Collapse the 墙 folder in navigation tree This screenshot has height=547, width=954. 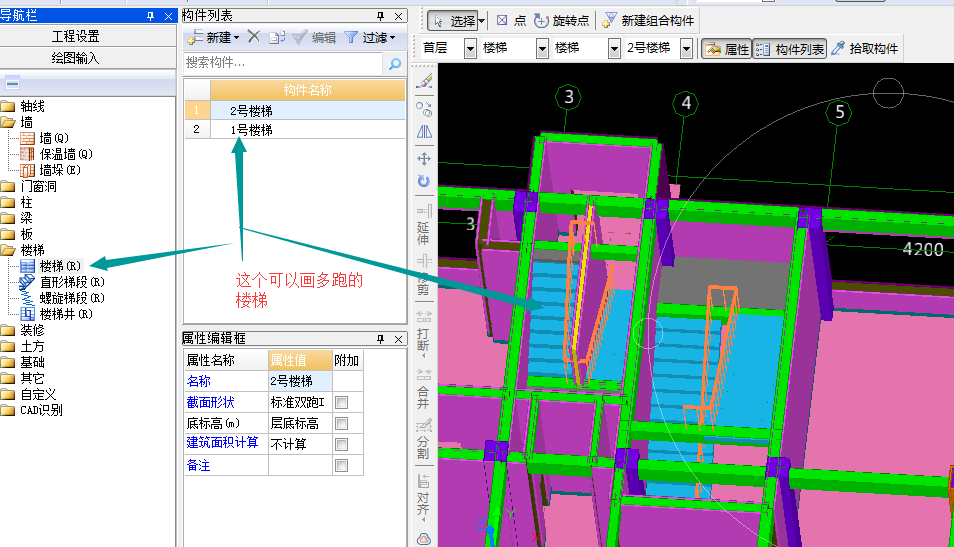click(8, 122)
